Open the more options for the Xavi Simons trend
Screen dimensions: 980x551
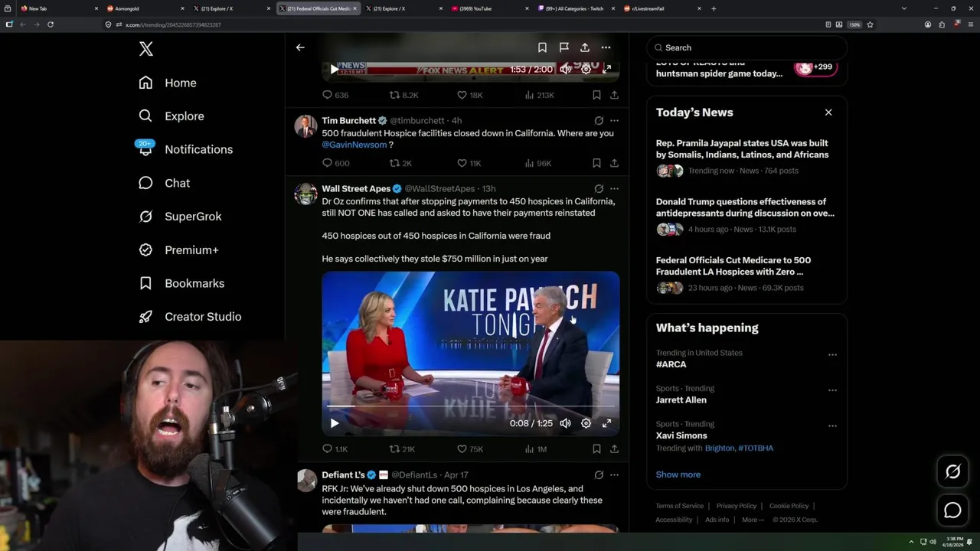click(832, 425)
